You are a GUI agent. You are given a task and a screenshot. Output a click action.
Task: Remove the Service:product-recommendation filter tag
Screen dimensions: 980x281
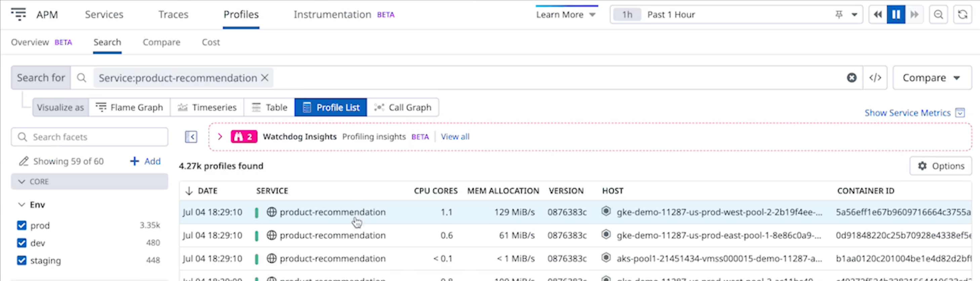[x=265, y=78]
